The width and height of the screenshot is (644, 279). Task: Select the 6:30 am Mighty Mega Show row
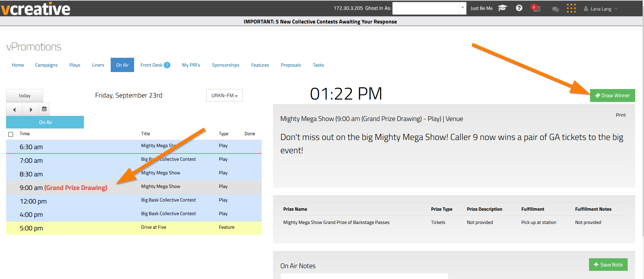tap(134, 147)
